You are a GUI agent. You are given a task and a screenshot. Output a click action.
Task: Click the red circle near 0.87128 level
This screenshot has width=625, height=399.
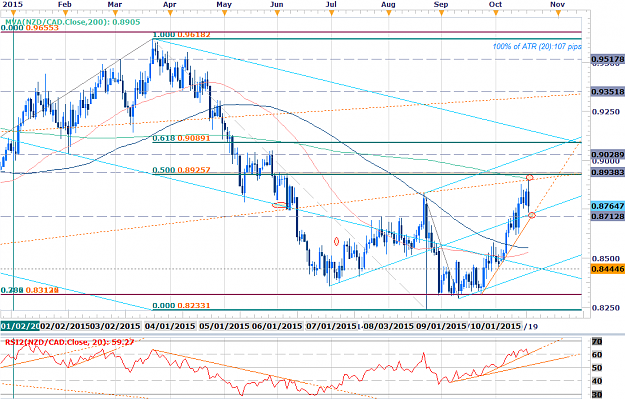tap(532, 215)
